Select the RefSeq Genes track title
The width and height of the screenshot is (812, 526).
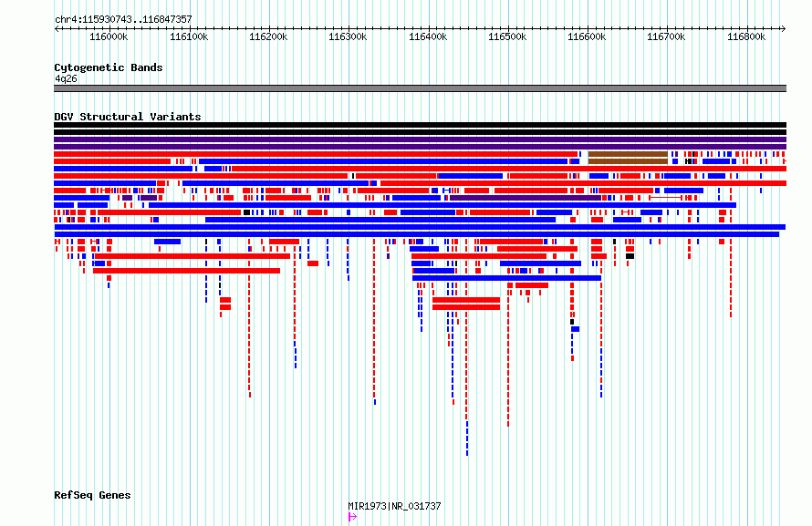[92, 495]
